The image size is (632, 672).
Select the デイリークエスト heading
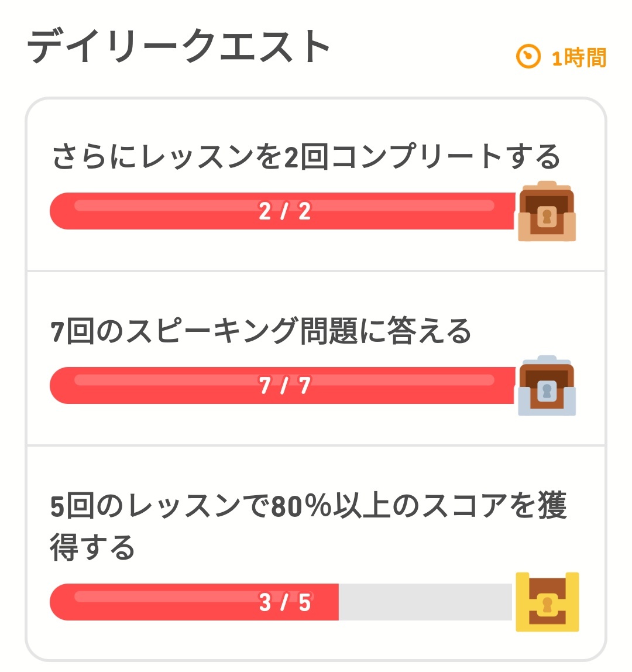178,46
